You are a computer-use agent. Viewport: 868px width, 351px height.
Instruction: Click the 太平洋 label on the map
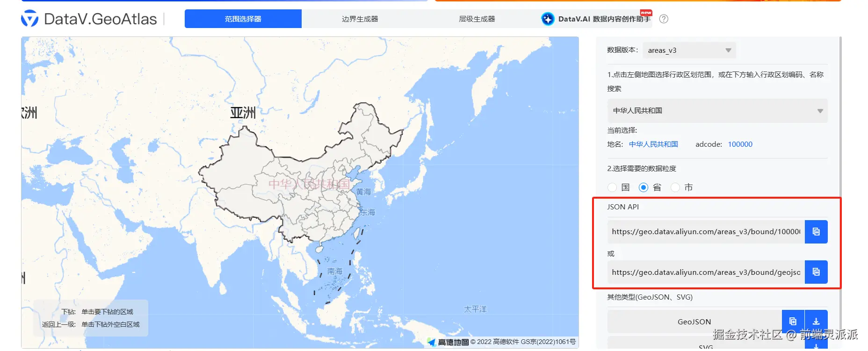click(475, 309)
